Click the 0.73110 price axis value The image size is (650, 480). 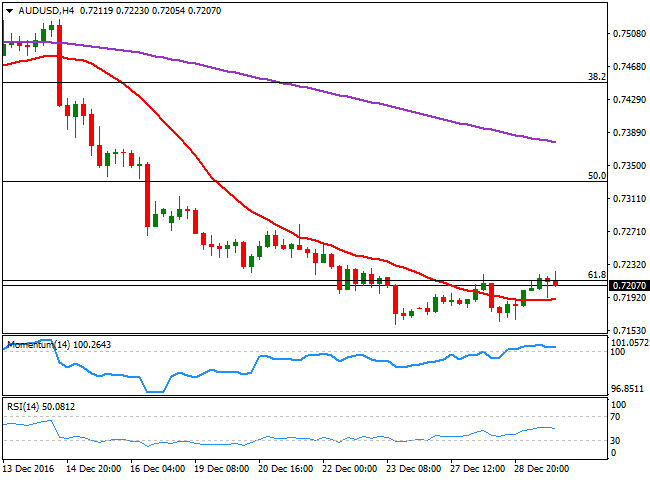(629, 199)
